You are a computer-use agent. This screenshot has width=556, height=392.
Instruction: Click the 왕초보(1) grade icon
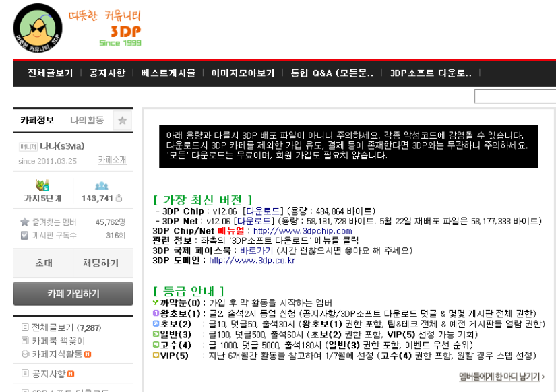pos(156,313)
